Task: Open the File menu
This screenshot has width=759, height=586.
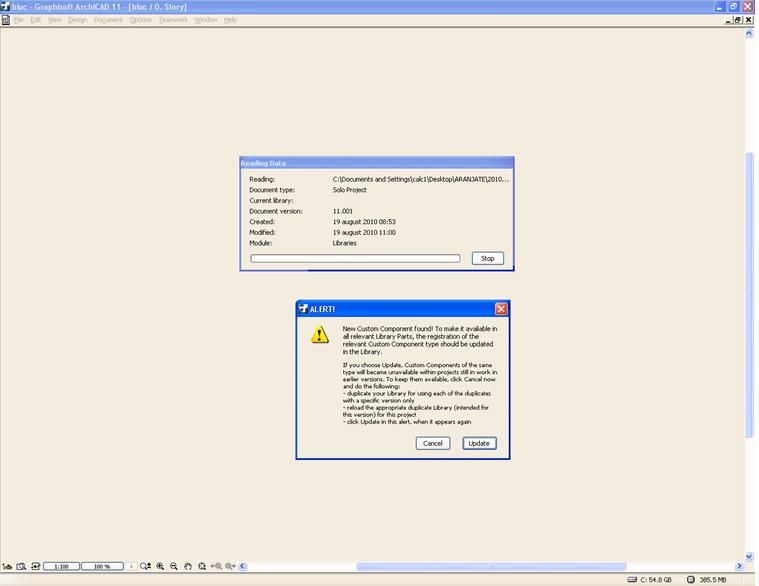Action: (18, 20)
